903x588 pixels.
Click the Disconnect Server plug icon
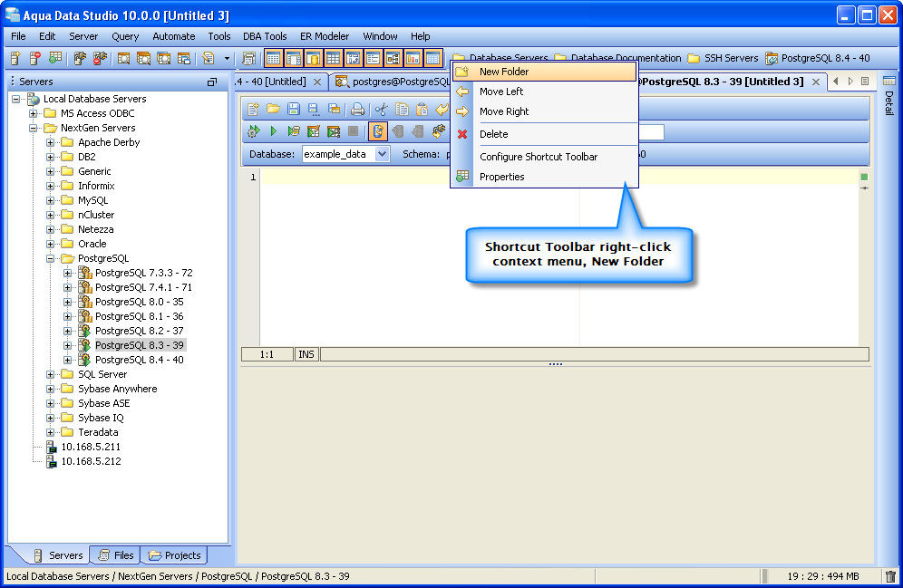[100, 58]
